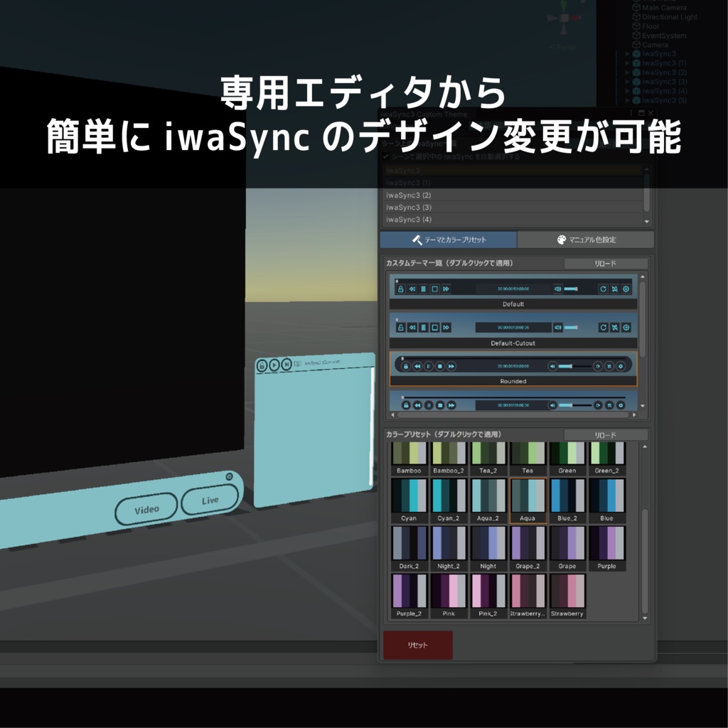Click the stop icon in the Default-Cutout preview

point(435,328)
